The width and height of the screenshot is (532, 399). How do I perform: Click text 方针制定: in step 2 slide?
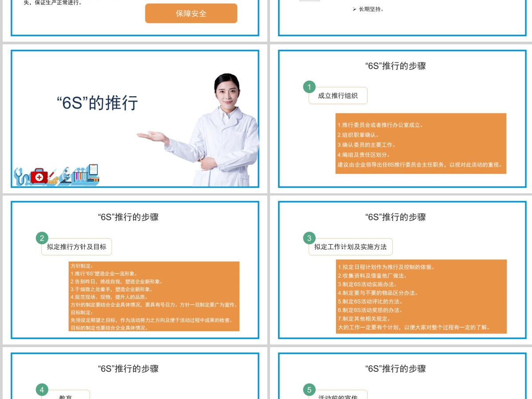(x=82, y=266)
